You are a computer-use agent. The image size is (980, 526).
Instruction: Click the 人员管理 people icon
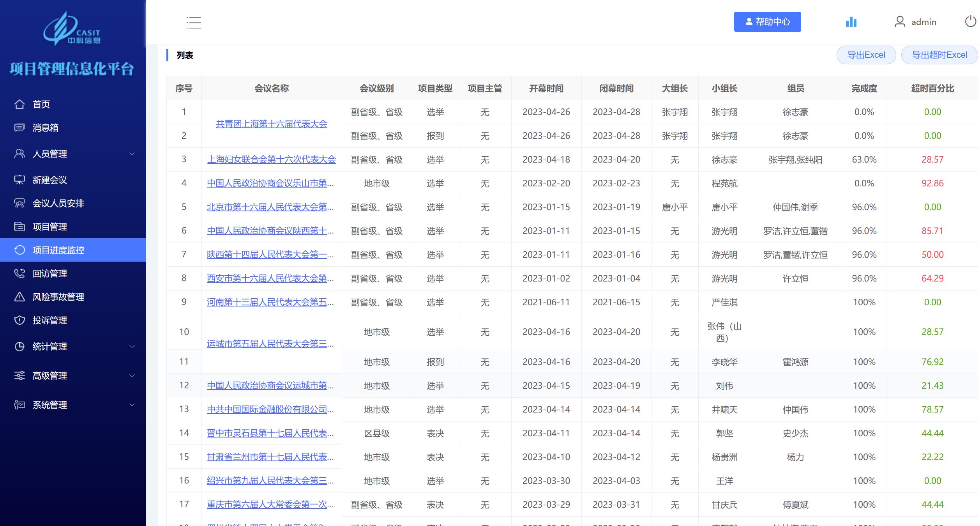coord(19,154)
